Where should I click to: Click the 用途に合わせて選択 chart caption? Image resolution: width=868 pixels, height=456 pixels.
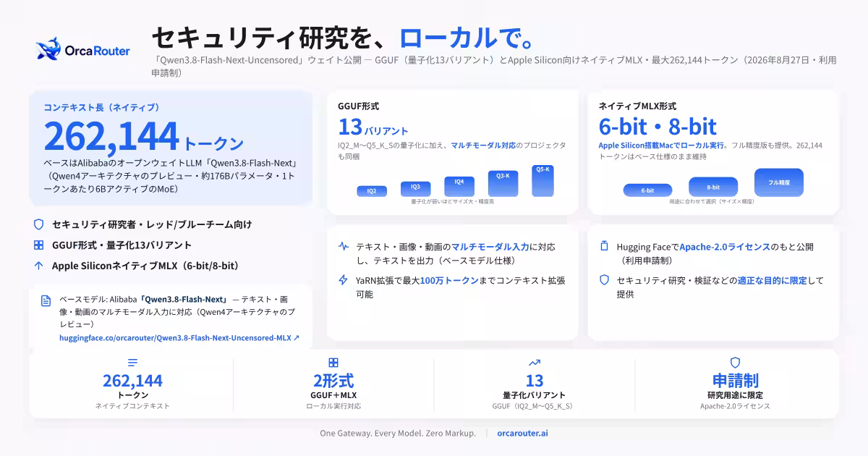pyautogui.click(x=711, y=202)
